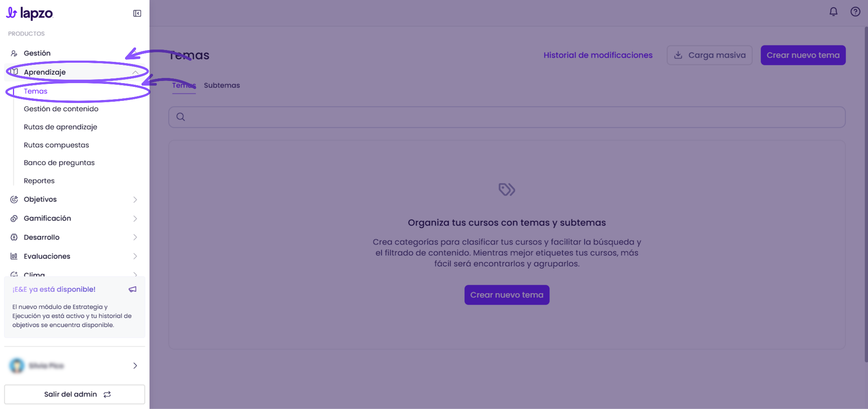The image size is (868, 409).
Task: Open Gestión de contenido
Action: coord(61,109)
